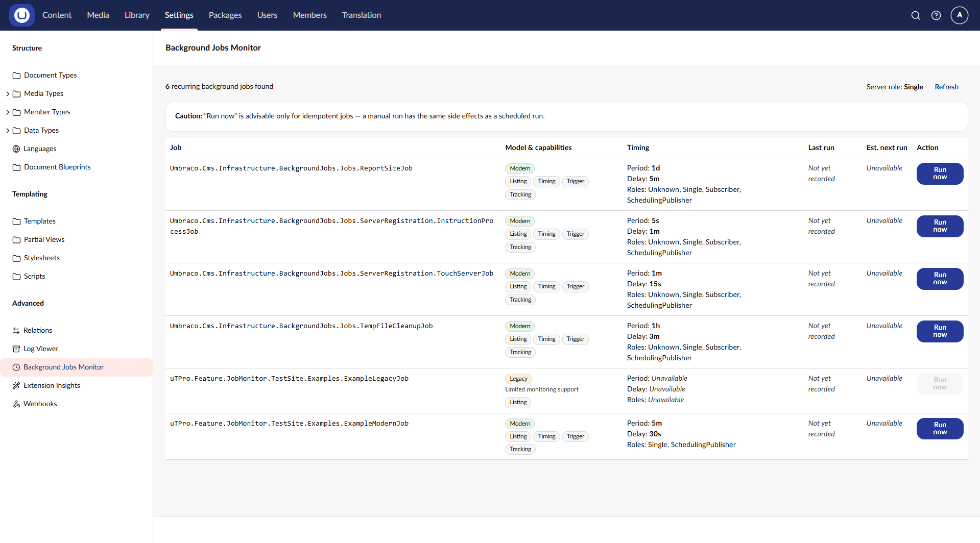Click the TempFileCleanupJob job name
The image size is (980, 543).
click(301, 326)
